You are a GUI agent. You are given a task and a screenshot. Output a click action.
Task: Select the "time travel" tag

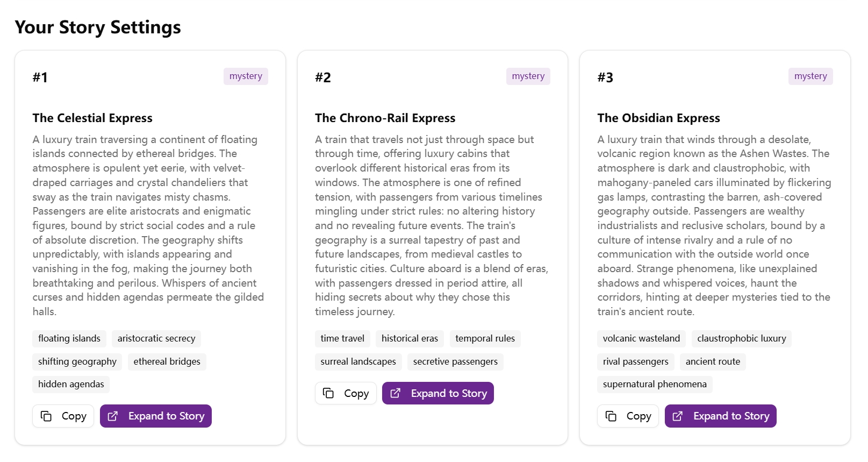(342, 338)
